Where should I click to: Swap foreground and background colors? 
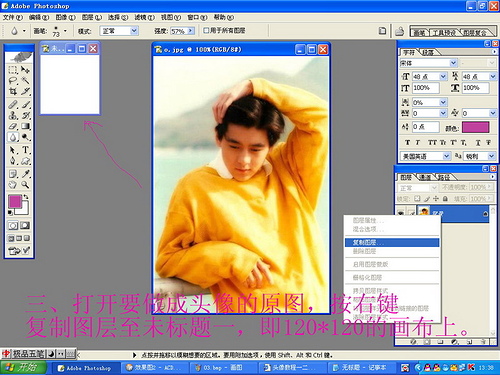(26, 197)
